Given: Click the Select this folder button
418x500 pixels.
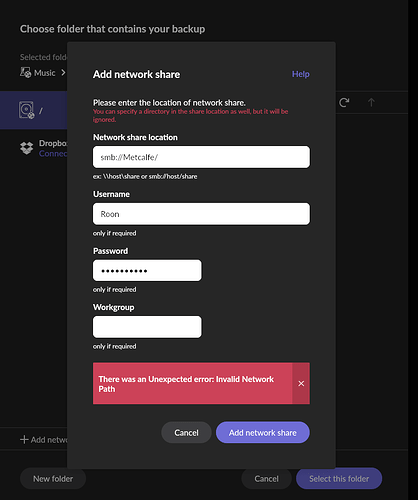Looking at the screenshot, I should coord(339,478).
